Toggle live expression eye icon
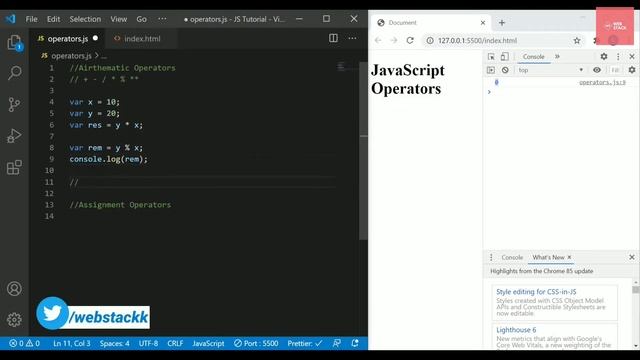Image resolution: width=640 pixels, height=360 pixels. [x=597, y=70]
